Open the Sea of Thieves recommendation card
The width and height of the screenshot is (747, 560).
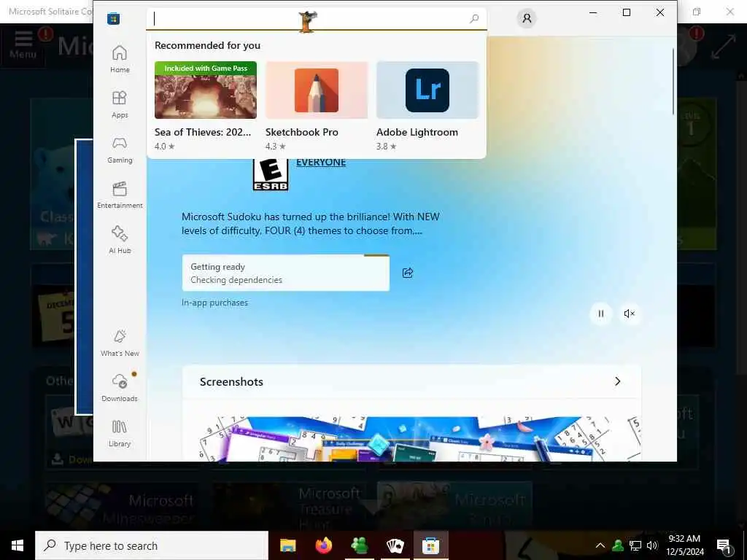(205, 106)
